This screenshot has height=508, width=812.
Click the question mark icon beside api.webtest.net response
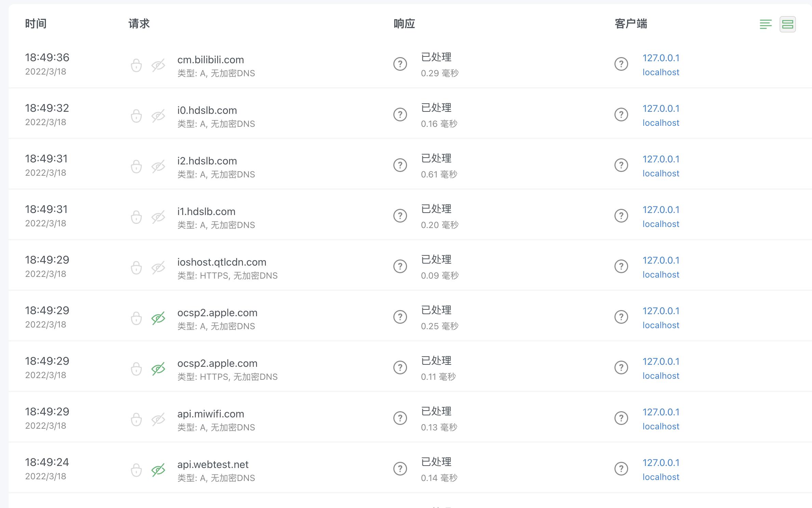coord(400,469)
